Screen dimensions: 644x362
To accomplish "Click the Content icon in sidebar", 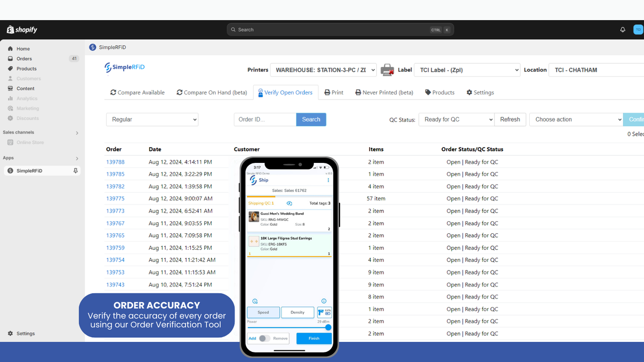I will (10, 88).
